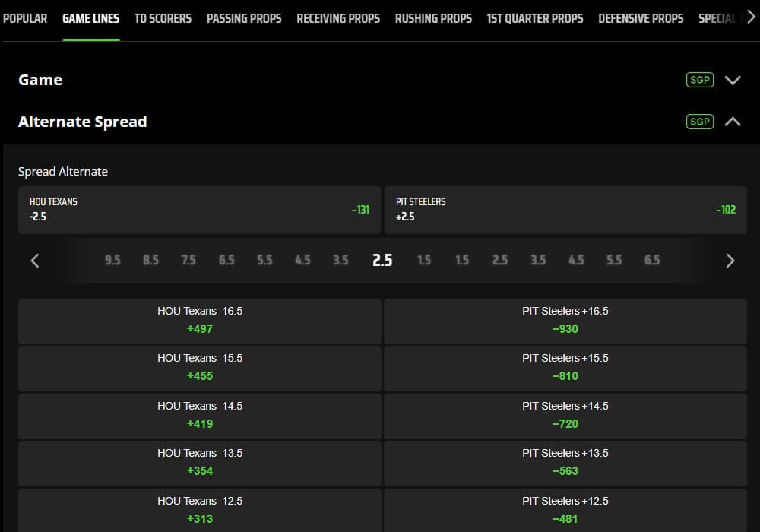Collapse the Alternate Spread section
760x532 pixels.
(x=732, y=121)
